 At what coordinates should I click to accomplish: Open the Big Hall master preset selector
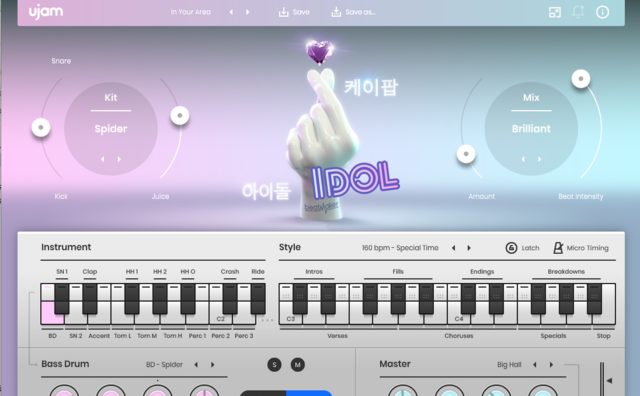pyautogui.click(x=509, y=365)
